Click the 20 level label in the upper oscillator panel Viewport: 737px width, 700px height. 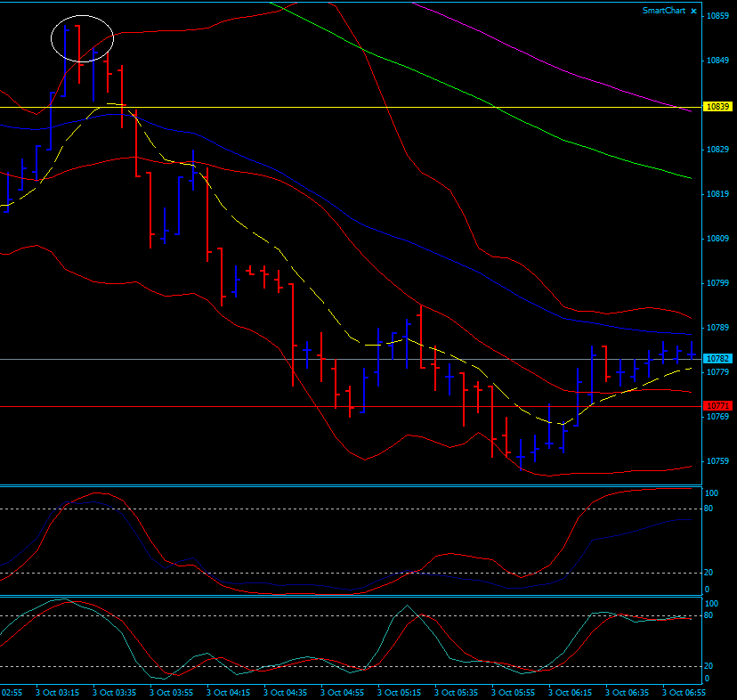click(x=709, y=573)
